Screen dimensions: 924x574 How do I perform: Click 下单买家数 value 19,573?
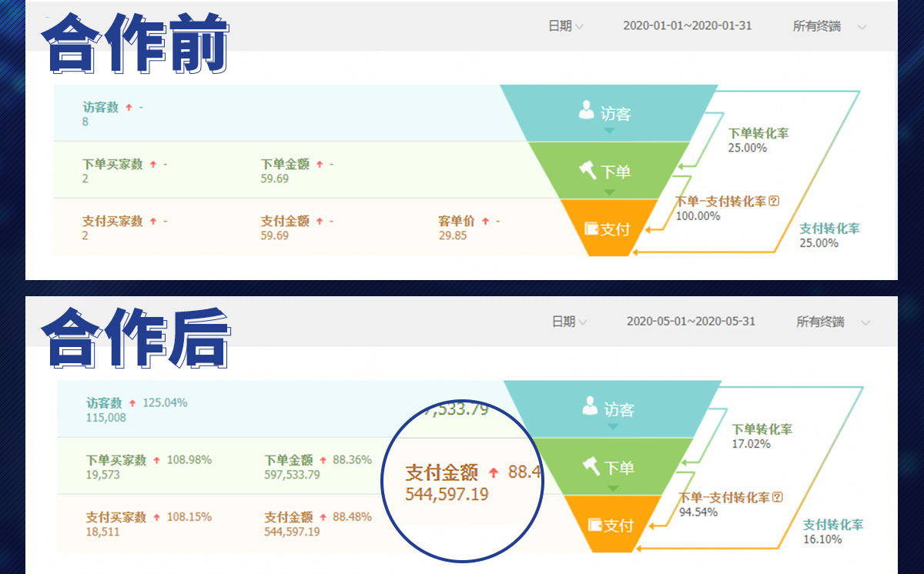pos(103,475)
